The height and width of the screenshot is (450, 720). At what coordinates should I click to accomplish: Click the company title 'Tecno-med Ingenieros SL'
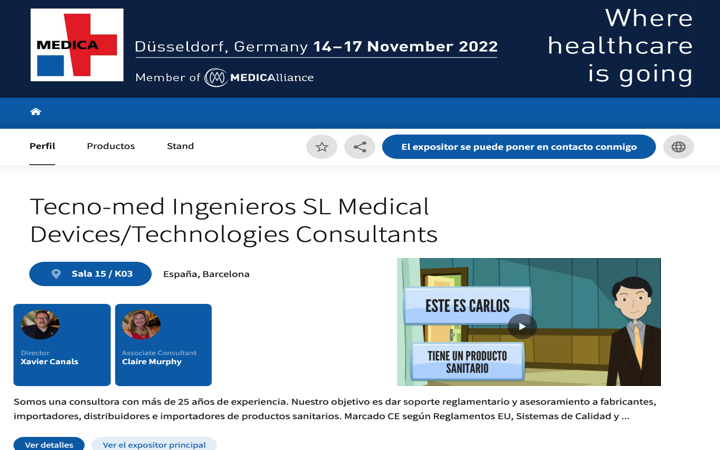tap(234, 220)
